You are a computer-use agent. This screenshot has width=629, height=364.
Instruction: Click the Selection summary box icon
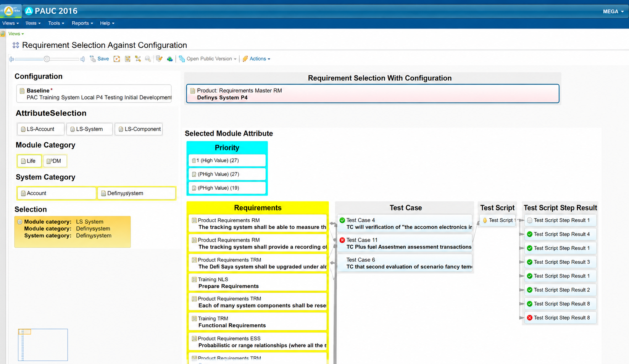pos(20,222)
